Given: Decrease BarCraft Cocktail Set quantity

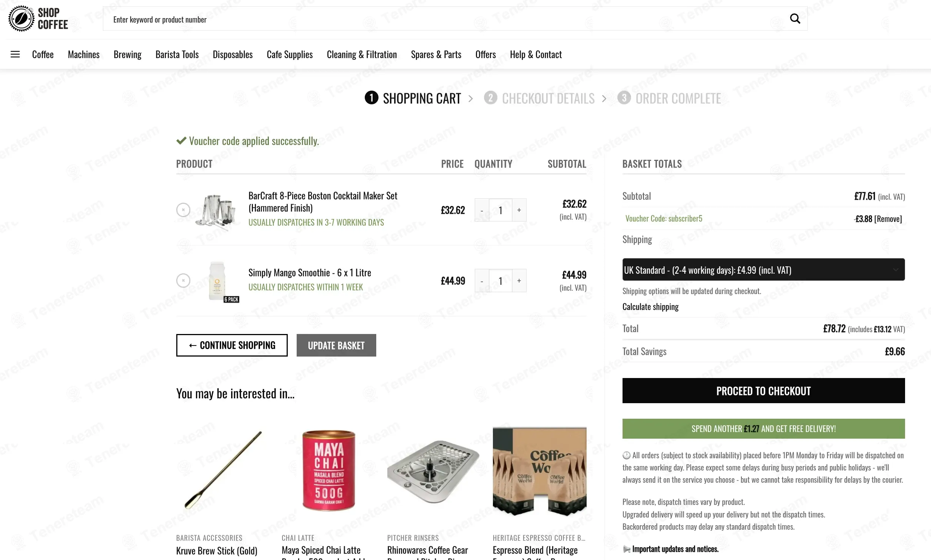Looking at the screenshot, I should coord(481,210).
